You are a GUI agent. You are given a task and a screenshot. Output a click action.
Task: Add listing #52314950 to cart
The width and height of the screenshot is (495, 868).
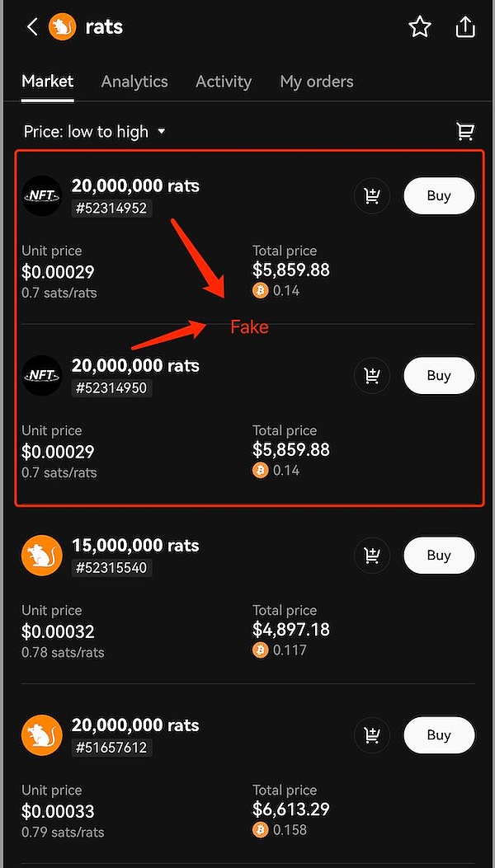pyautogui.click(x=372, y=376)
